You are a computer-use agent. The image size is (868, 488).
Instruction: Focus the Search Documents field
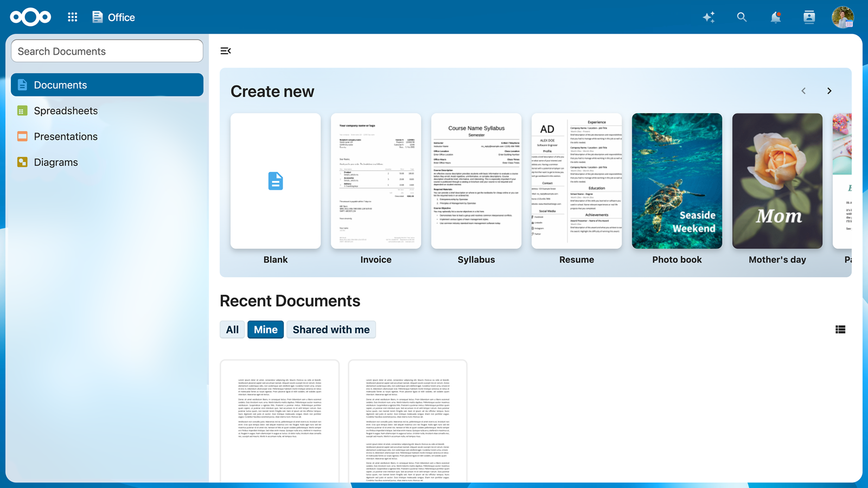tap(107, 51)
